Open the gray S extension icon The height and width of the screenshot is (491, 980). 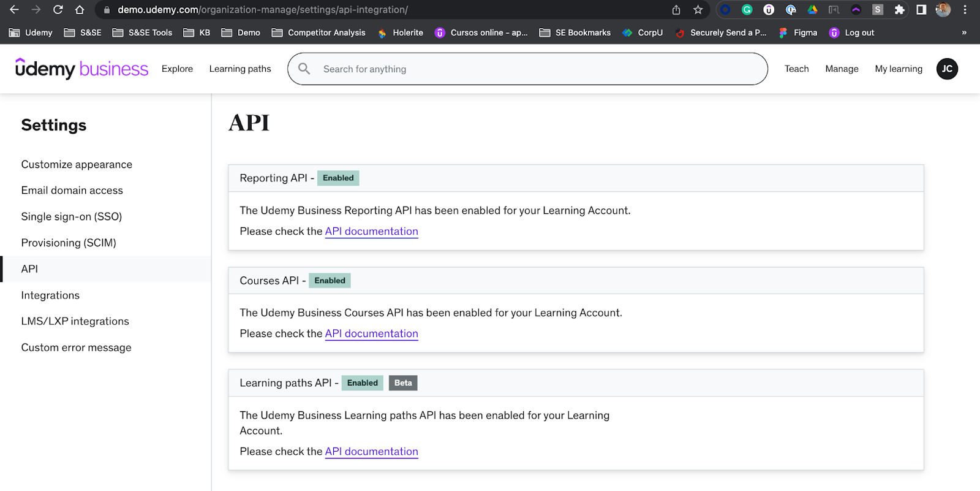click(x=878, y=10)
